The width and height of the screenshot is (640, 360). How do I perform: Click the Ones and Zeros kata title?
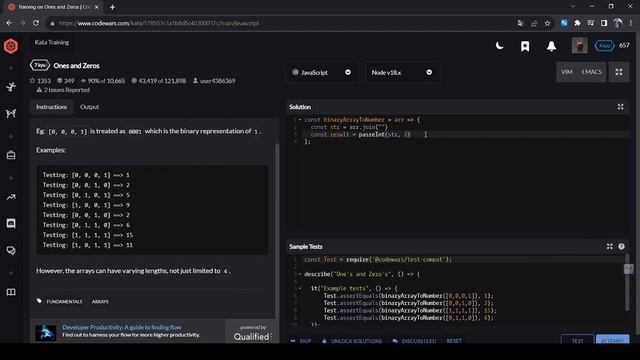pyautogui.click(x=76, y=66)
